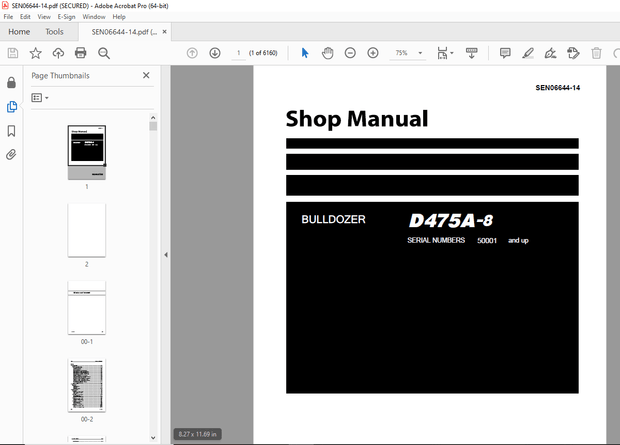Print the document with printer icon
620x445 pixels.
[x=81, y=53]
